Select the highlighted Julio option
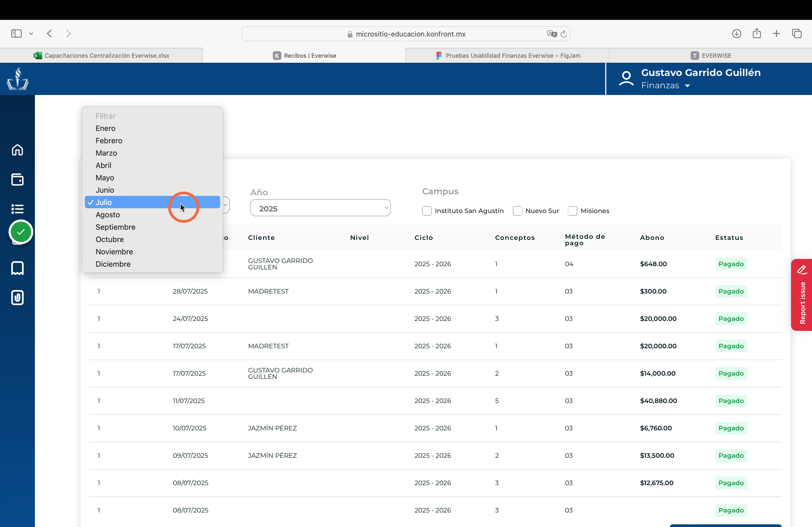 (152, 202)
